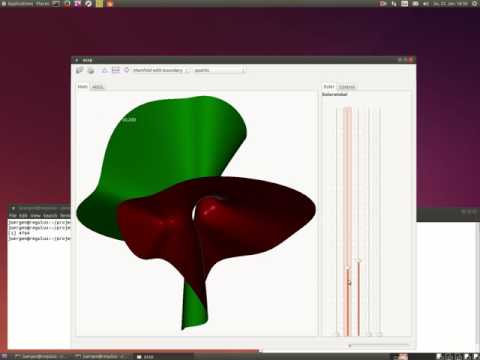Switch to the Main tab

[x=83, y=87]
